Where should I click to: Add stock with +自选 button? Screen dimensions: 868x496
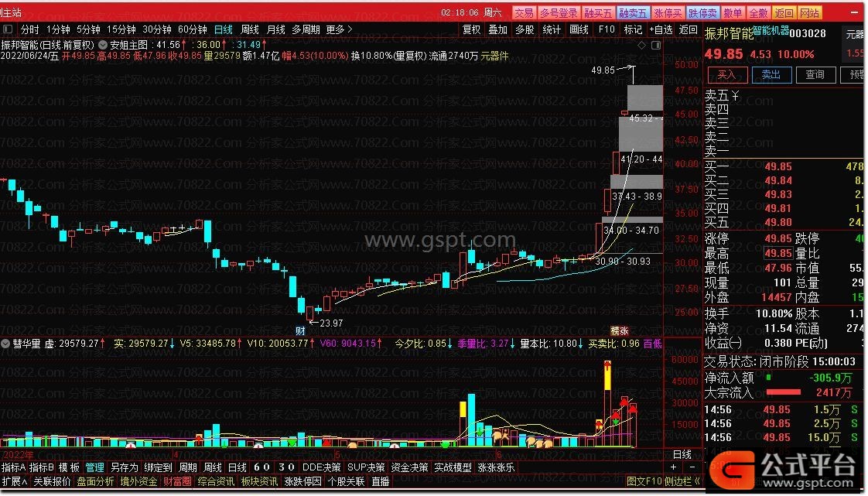tap(661, 29)
